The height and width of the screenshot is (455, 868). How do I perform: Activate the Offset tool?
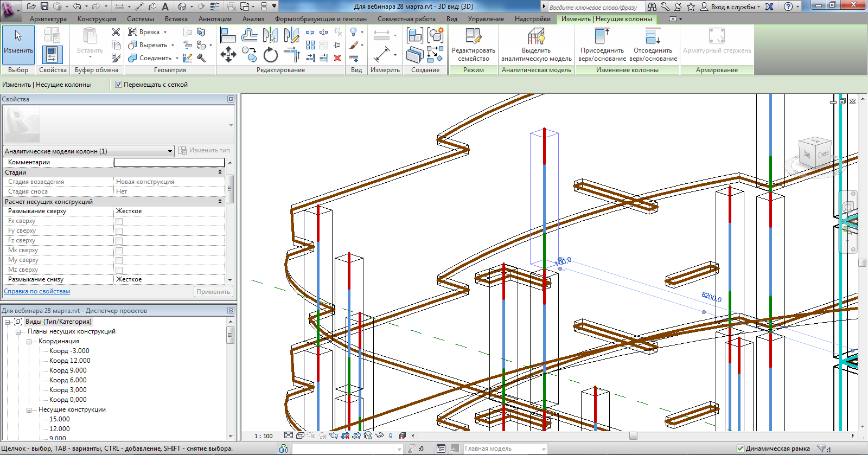(249, 36)
